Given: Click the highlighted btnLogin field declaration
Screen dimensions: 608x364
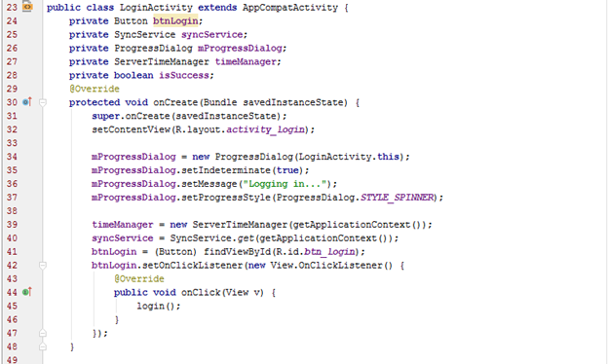Looking at the screenshot, I should (x=175, y=20).
